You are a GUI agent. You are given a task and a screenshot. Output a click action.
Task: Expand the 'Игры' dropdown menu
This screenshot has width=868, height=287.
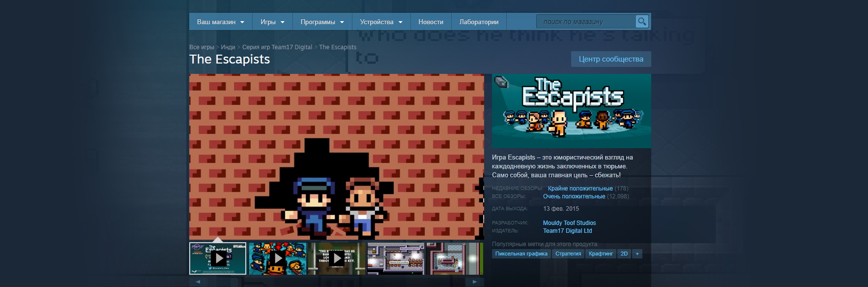[x=272, y=22]
